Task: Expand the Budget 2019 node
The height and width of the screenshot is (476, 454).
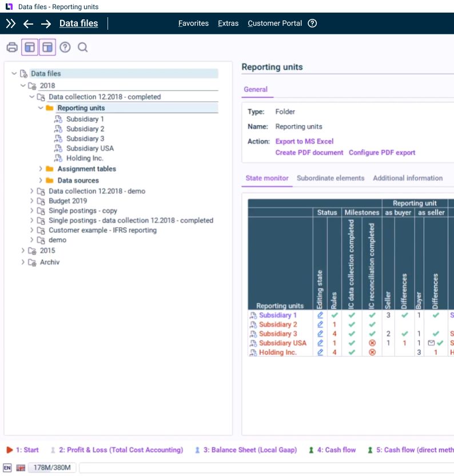Action: tap(32, 201)
